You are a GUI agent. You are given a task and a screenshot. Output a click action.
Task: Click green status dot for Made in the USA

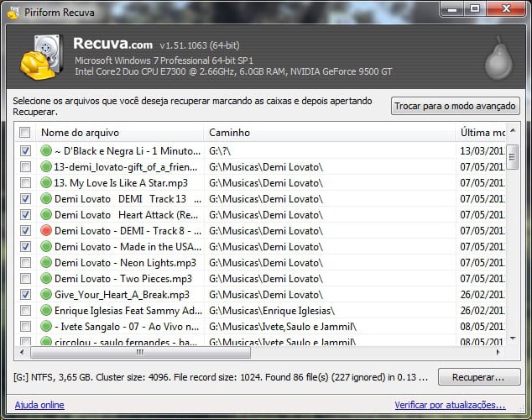tap(46, 246)
